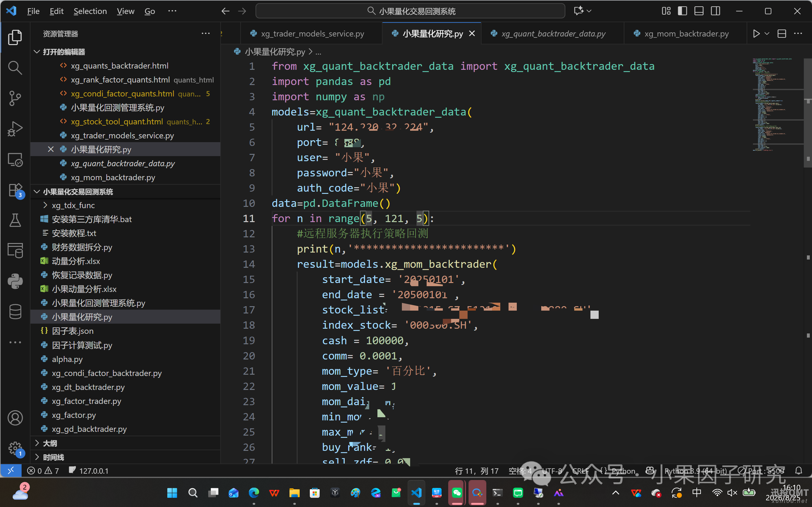Open the Remote Explorer view
The height and width of the screenshot is (507, 812).
(x=15, y=160)
